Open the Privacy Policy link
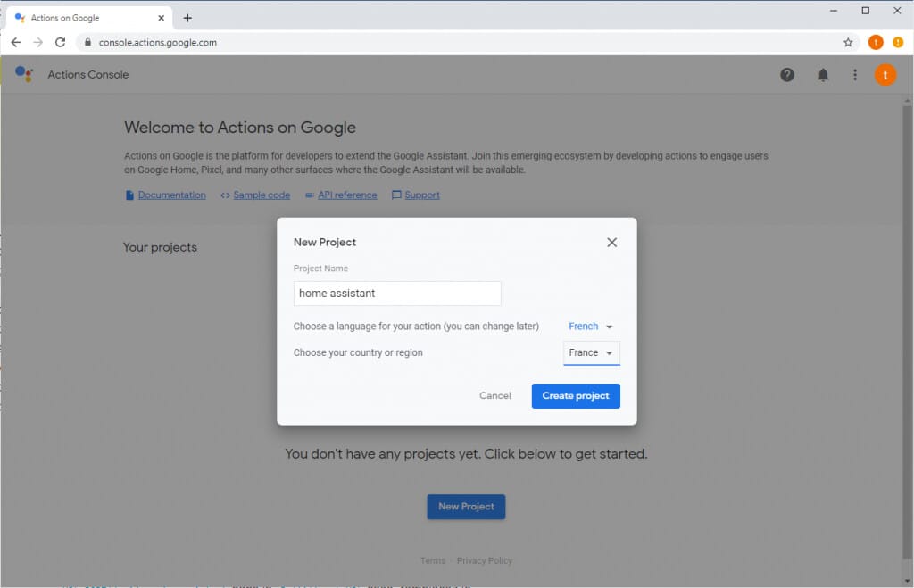The width and height of the screenshot is (914, 588). click(485, 560)
